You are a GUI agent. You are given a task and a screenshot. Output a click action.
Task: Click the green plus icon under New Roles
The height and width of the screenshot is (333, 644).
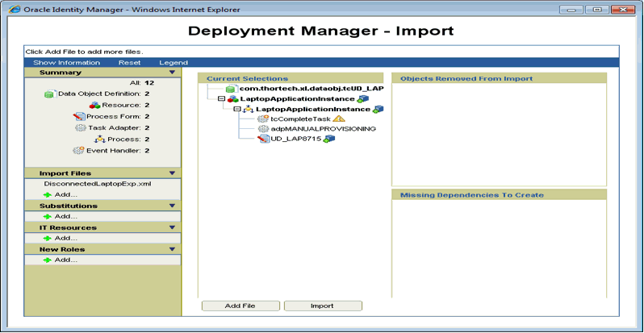(x=48, y=260)
